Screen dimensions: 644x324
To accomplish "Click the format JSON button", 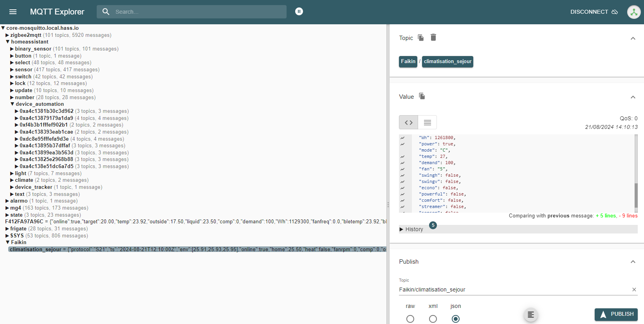I will [531, 315].
